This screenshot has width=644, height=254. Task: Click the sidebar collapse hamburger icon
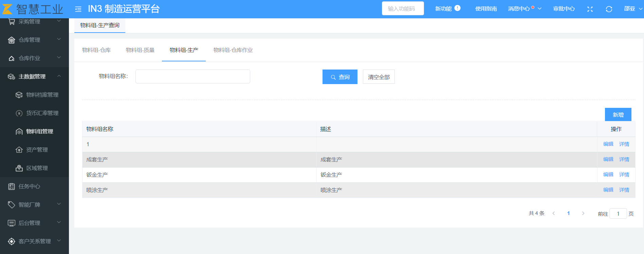(78, 9)
